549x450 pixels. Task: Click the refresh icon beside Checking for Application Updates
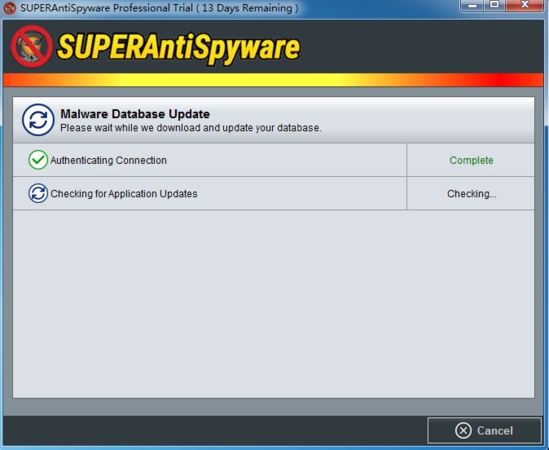coord(38,193)
